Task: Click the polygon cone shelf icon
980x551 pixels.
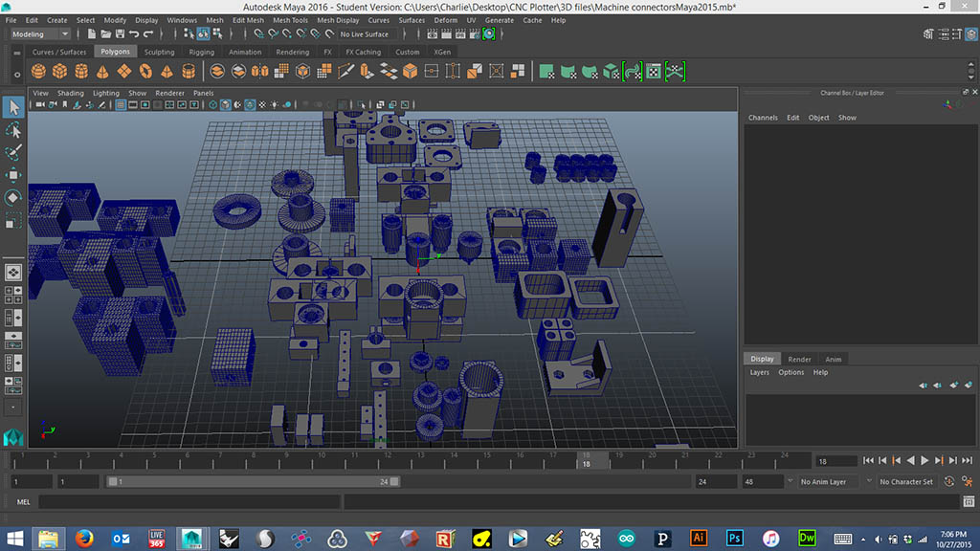Action: click(x=102, y=71)
